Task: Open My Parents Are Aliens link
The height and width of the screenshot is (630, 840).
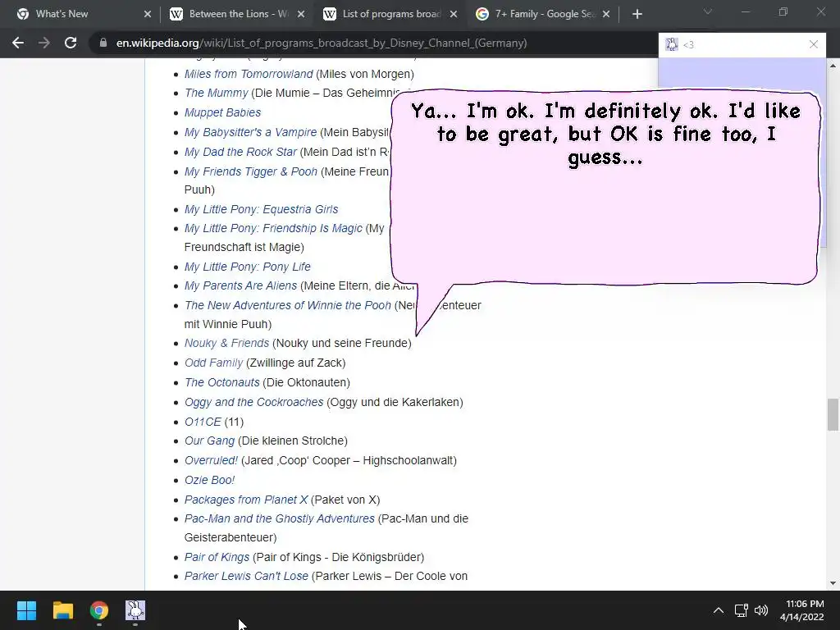Action: [240, 285]
